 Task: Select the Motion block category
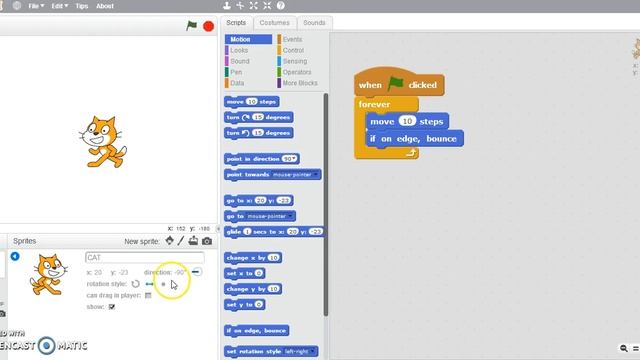(248, 39)
